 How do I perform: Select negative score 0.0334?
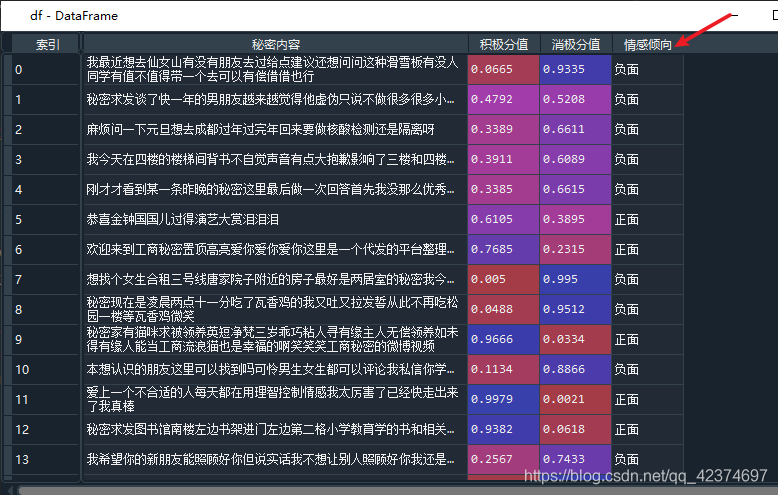pyautogui.click(x=576, y=339)
